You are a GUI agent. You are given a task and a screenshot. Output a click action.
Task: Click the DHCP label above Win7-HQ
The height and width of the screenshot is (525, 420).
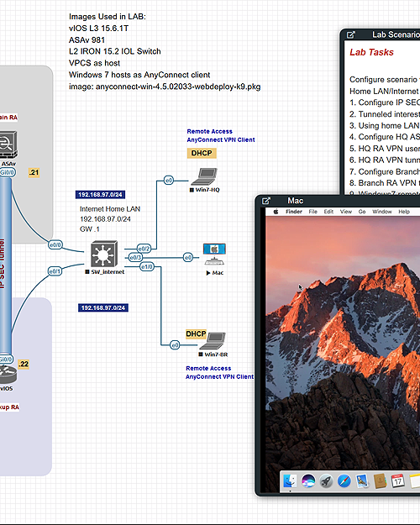pyautogui.click(x=202, y=153)
